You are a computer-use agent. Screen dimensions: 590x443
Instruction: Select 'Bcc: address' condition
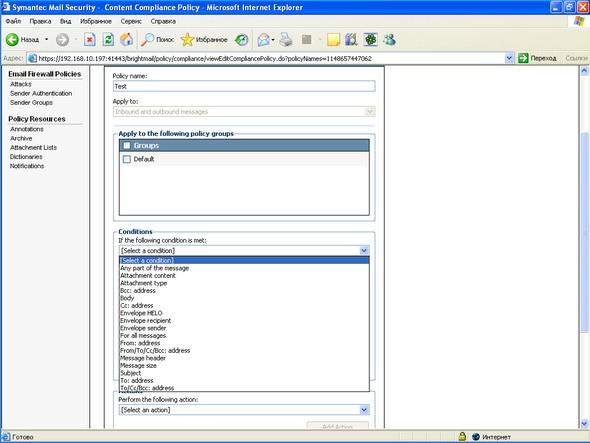pyautogui.click(x=244, y=291)
